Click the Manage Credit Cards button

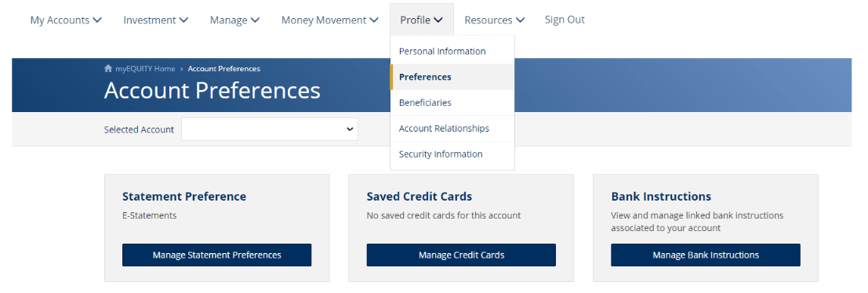pyautogui.click(x=461, y=255)
